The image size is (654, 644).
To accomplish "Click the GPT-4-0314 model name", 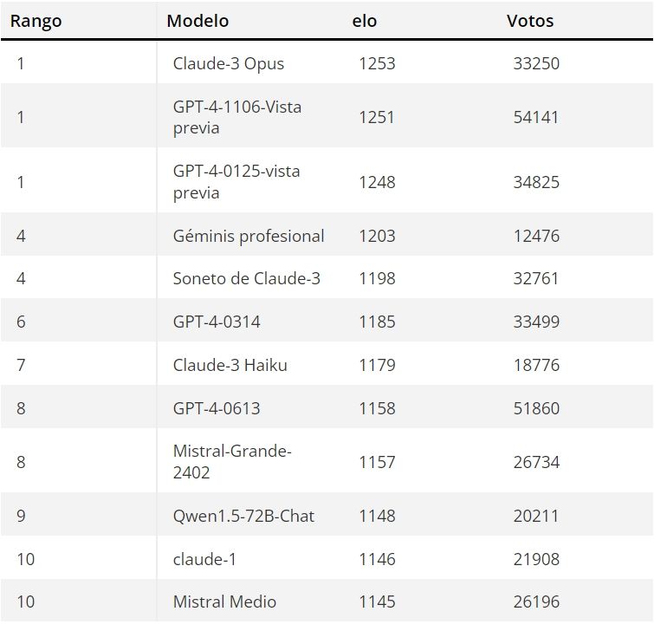I will pos(217,322).
